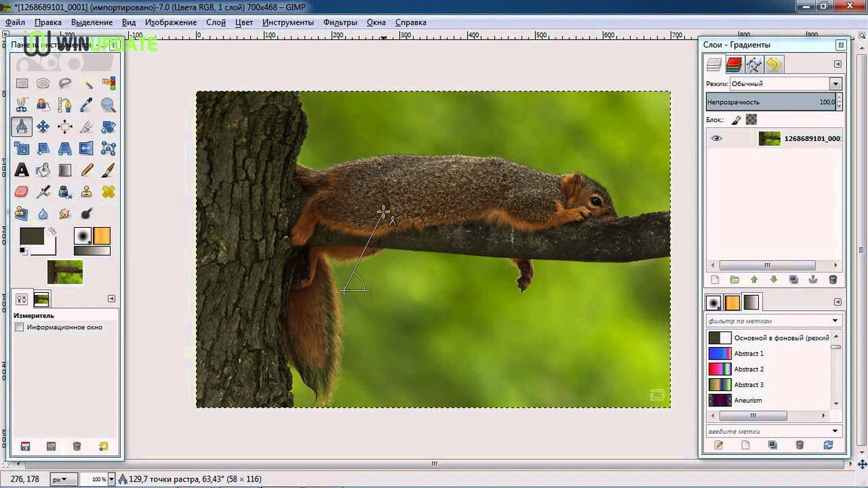
Task: Select the Scale tool
Action: click(x=22, y=149)
